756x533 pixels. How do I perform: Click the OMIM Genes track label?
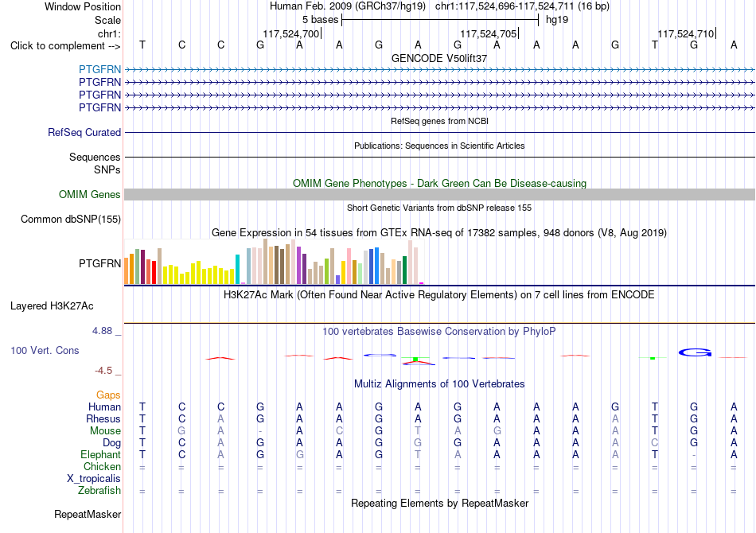pos(90,194)
